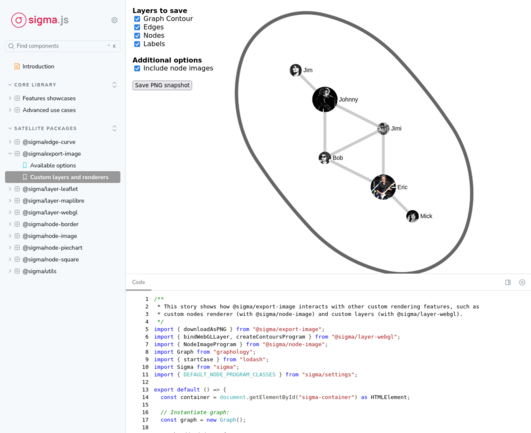This screenshot has width=531, height=433.
Task: Click @sigma/utils component icon
Action: 17,271
